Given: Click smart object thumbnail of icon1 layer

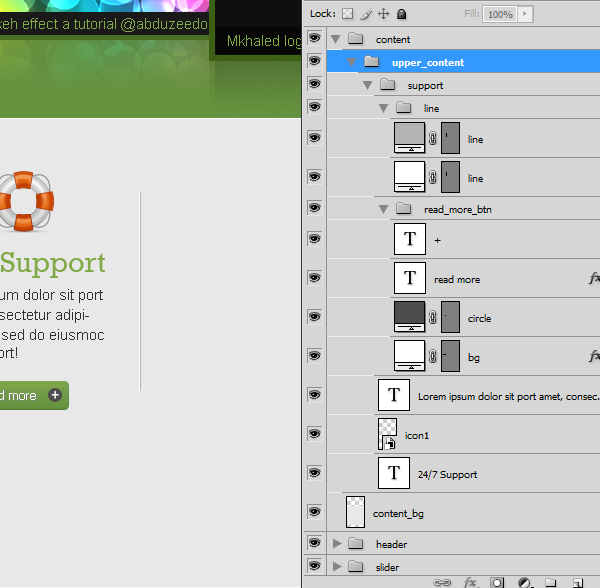Looking at the screenshot, I should tap(387, 434).
